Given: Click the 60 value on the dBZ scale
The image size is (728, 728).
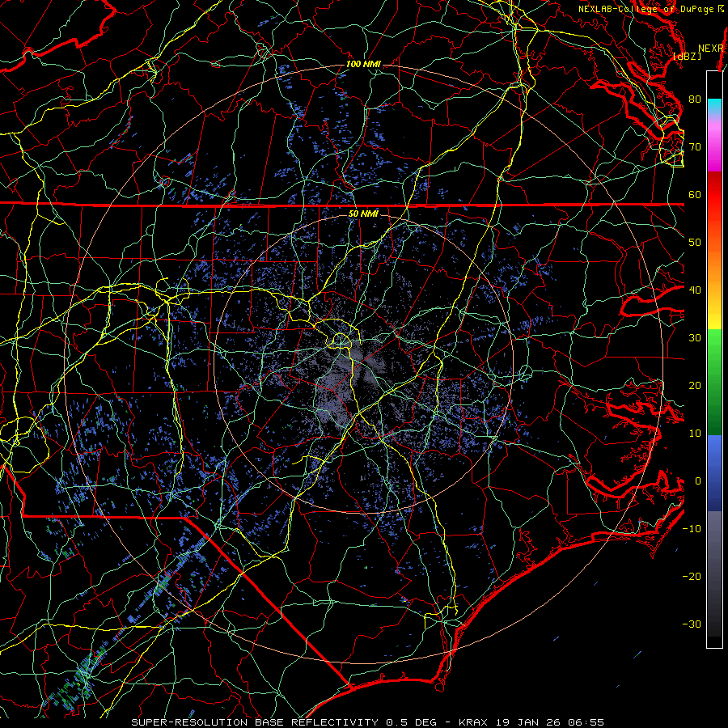Looking at the screenshot, I should click(695, 195).
